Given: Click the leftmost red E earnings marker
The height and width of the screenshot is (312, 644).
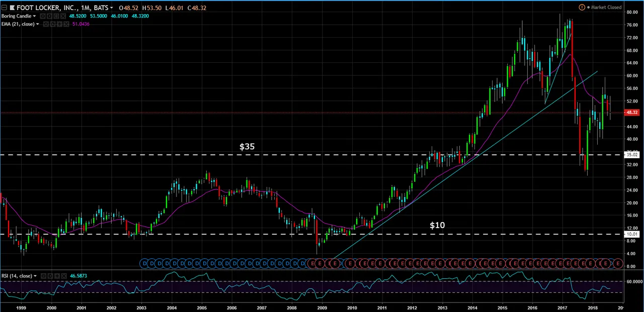Looking at the screenshot, I should point(311,263).
